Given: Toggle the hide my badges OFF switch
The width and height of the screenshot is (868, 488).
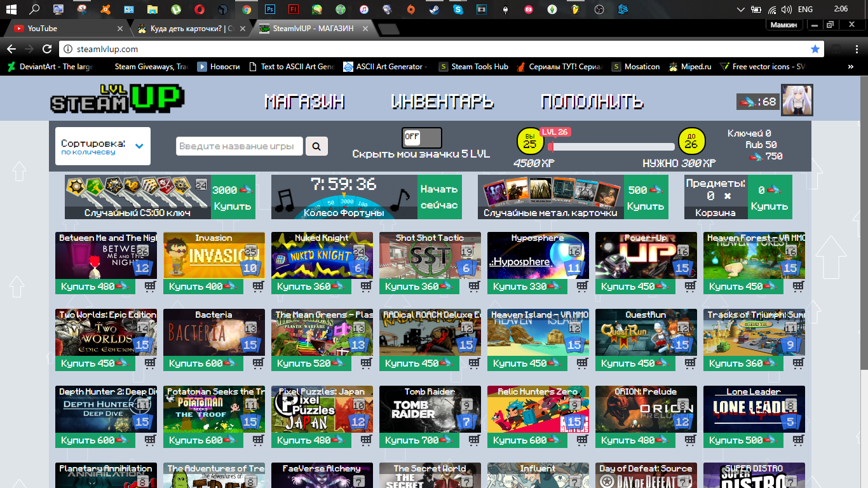Looking at the screenshot, I should pyautogui.click(x=421, y=137).
